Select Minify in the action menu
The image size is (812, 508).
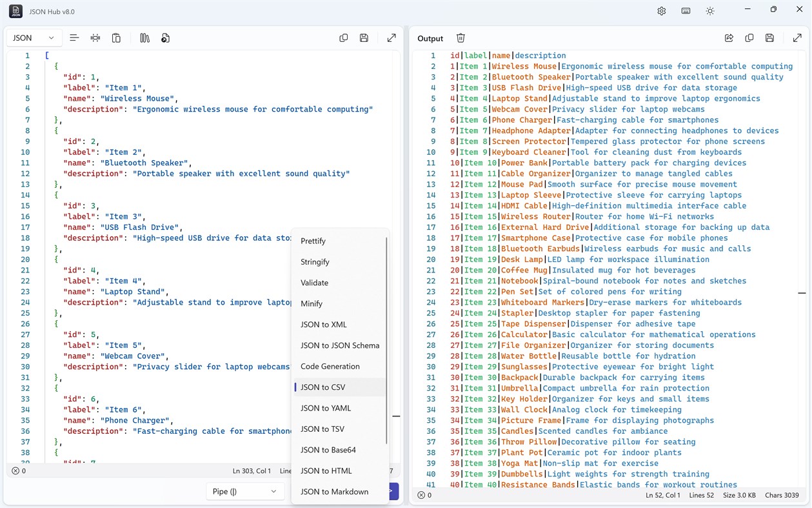[340, 303]
